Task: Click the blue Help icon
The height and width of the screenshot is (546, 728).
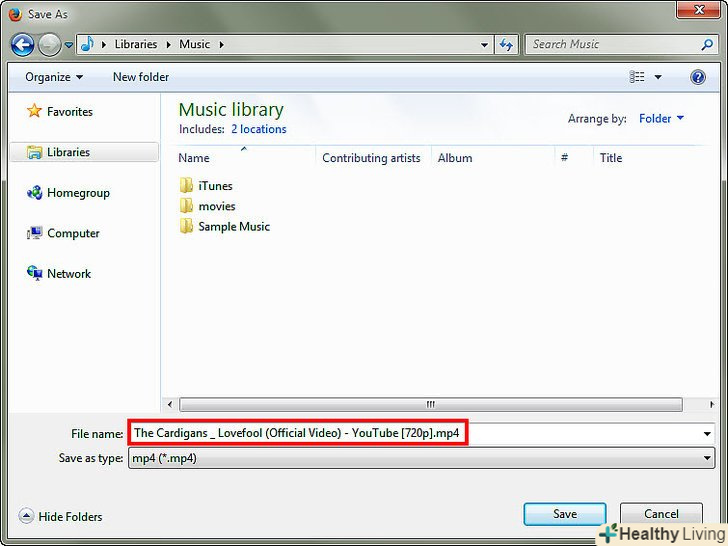Action: click(x=697, y=77)
